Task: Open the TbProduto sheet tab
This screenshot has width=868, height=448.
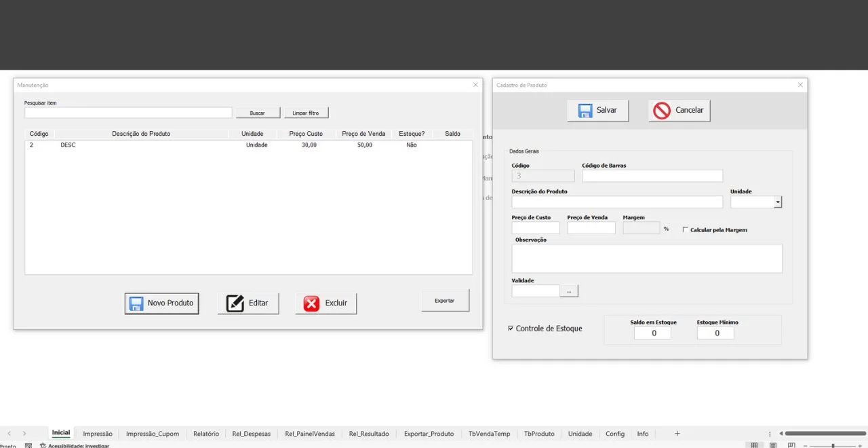Action: pyautogui.click(x=538, y=434)
